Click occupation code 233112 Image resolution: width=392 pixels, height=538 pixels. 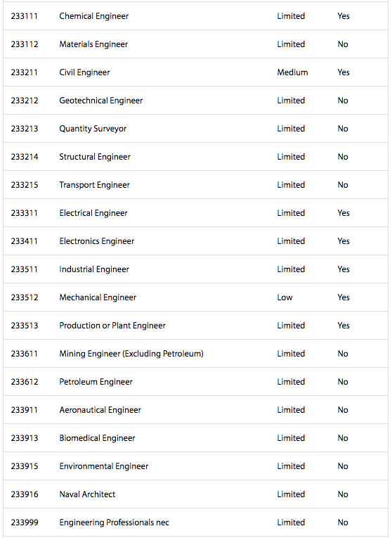tap(25, 44)
